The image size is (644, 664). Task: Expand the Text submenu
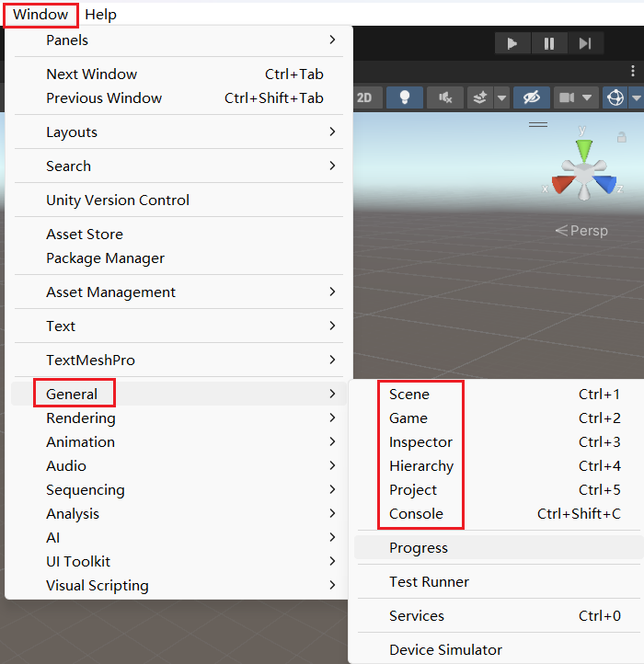178,326
